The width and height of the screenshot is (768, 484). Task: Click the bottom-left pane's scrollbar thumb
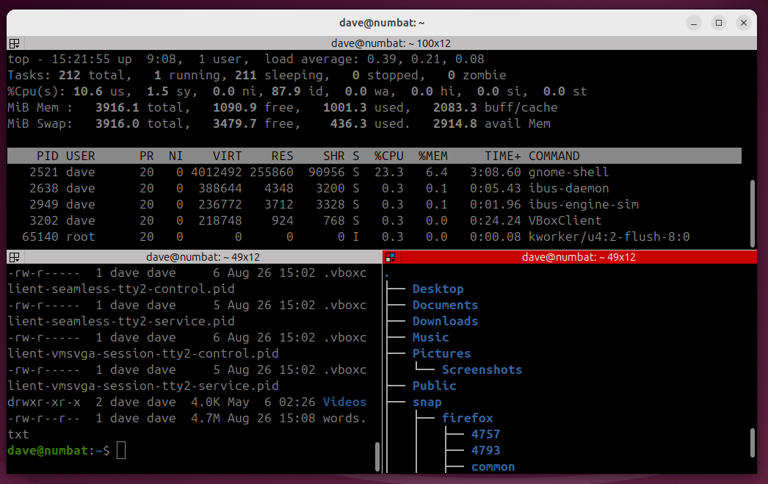point(377,457)
